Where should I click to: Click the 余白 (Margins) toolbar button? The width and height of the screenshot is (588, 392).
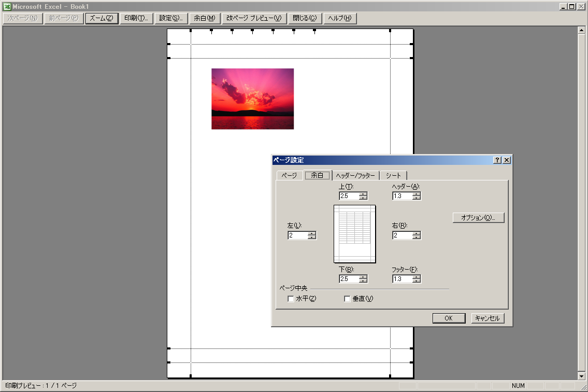point(204,18)
